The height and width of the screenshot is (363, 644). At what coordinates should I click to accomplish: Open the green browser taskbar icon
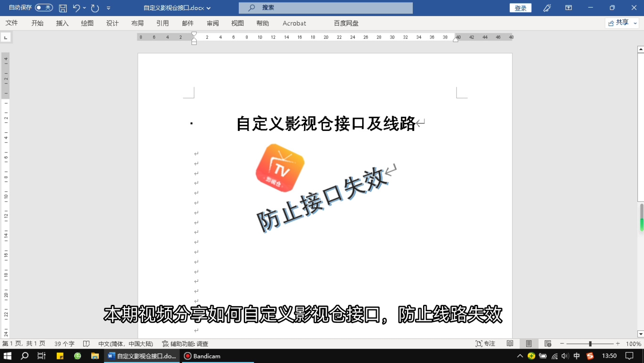pyautogui.click(x=77, y=356)
